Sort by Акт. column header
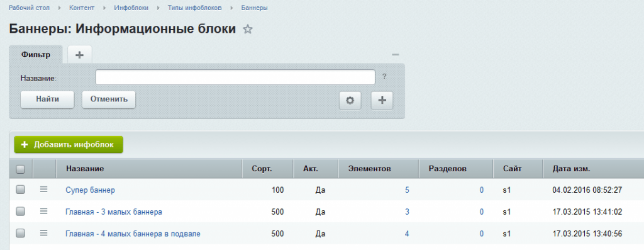The width and height of the screenshot is (644, 250). pos(316,169)
